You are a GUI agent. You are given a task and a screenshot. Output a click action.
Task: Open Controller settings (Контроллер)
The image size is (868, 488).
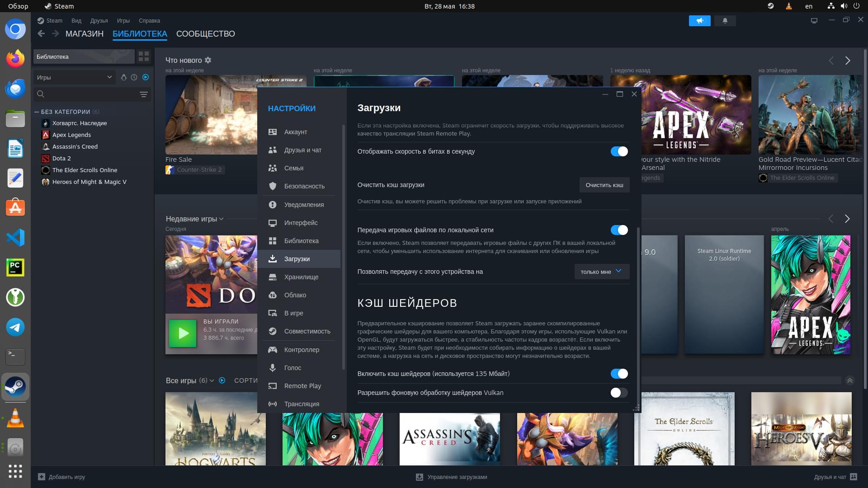pos(298,350)
